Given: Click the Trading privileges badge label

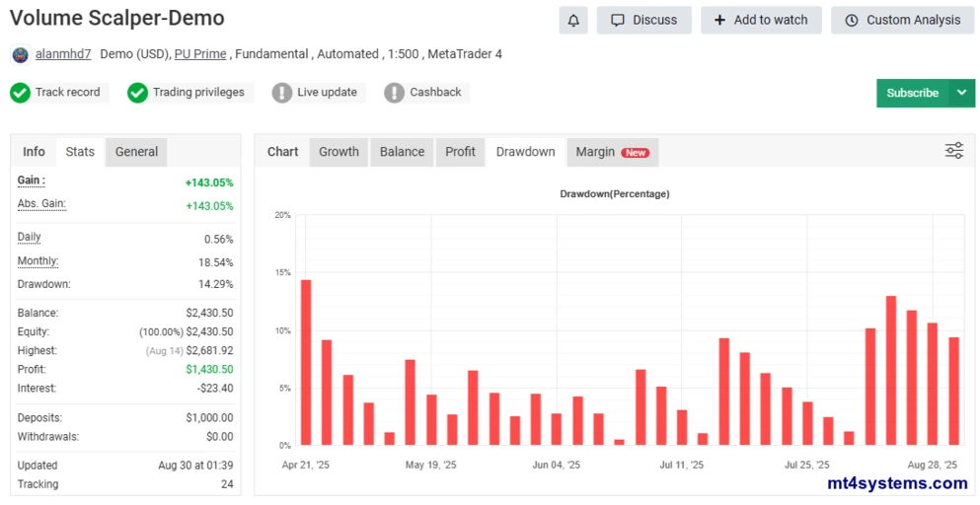Looking at the screenshot, I should click(198, 92).
